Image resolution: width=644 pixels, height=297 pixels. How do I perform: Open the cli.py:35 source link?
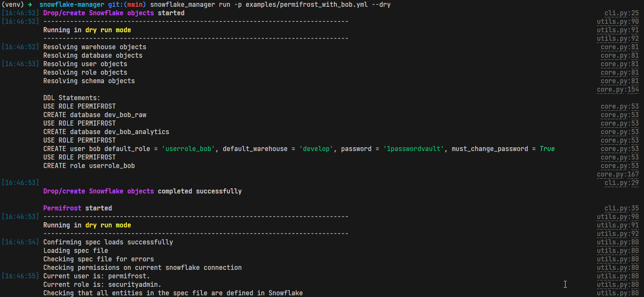click(x=622, y=208)
